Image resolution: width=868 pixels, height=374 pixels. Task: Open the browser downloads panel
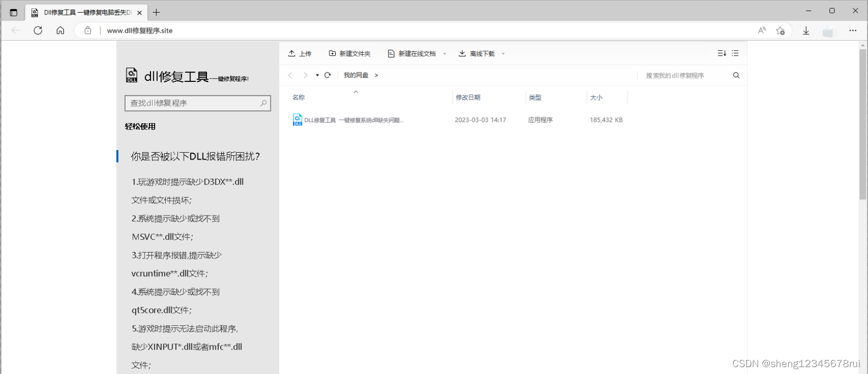click(806, 31)
